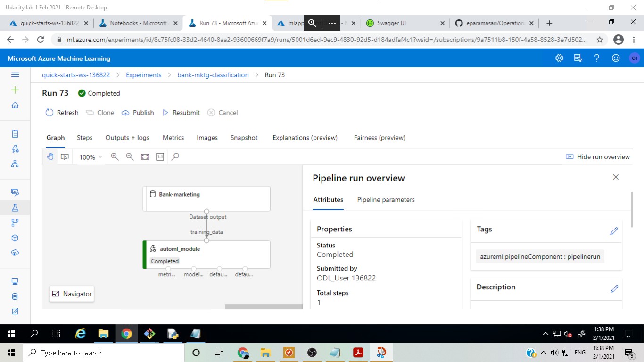Click the azureml.pipelineComponent : pipelinerun tag
The image size is (644, 362).
tap(540, 257)
